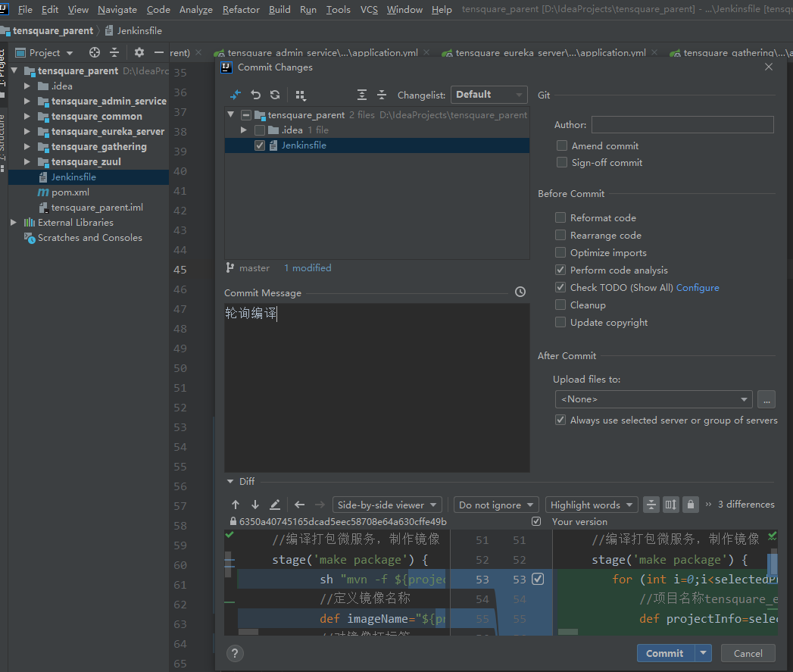793x672 pixels.
Task: Click the Author input field
Action: click(682, 124)
